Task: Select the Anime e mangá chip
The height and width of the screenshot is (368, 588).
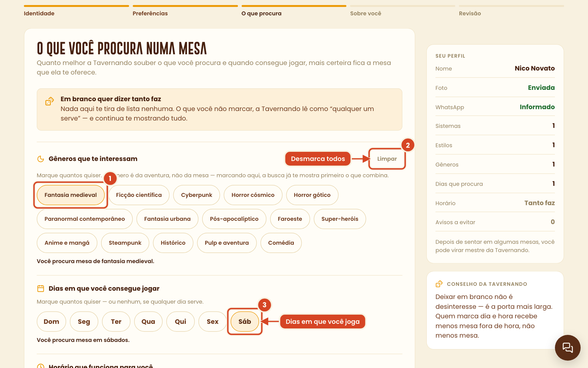Action: (x=67, y=243)
